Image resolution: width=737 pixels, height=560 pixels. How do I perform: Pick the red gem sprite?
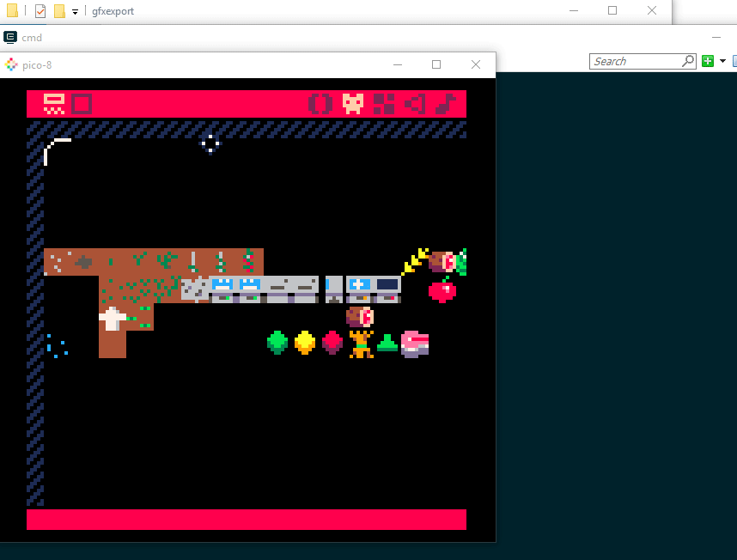[x=332, y=343]
